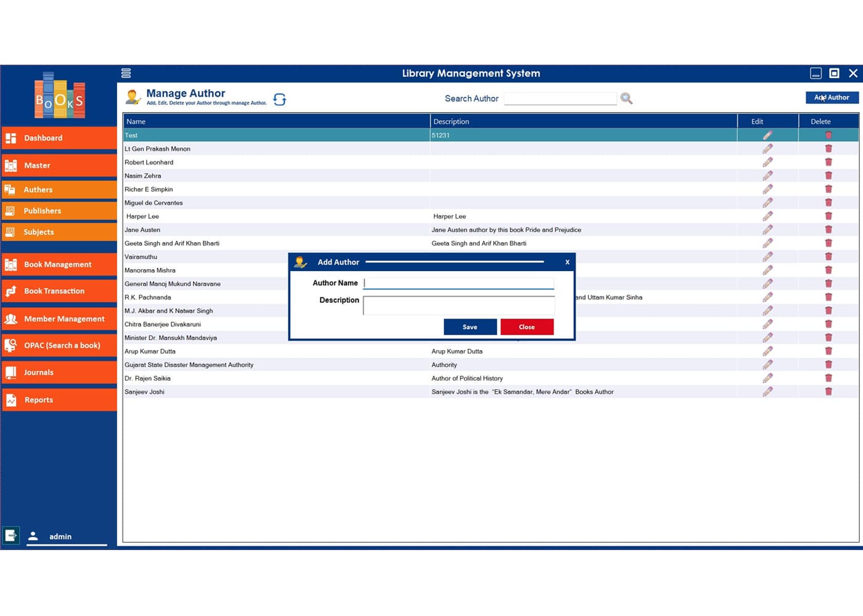Viewport: 863px width, 616px height.
Task: Click the logout icon beside admin
Action: [x=11, y=536]
